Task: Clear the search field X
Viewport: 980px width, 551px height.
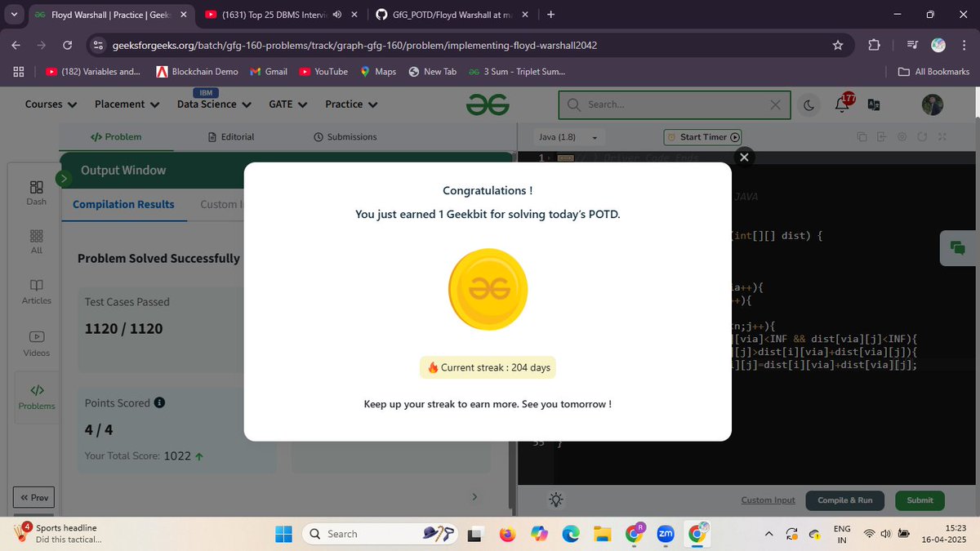Action: tap(775, 104)
